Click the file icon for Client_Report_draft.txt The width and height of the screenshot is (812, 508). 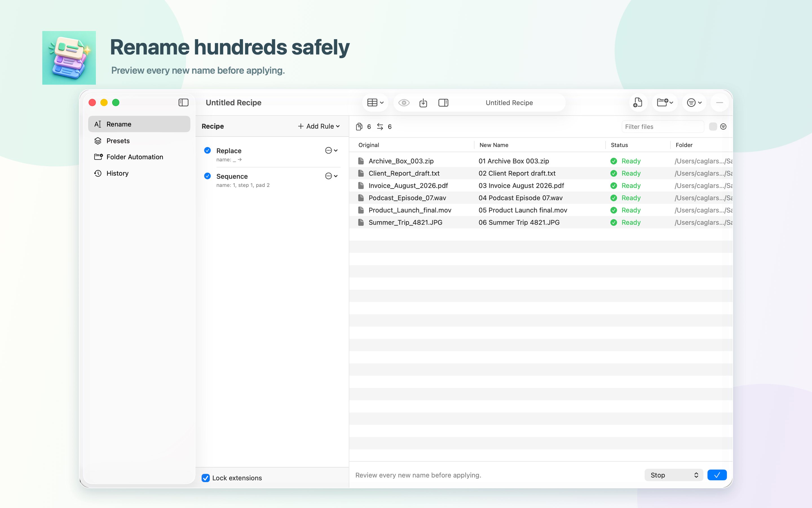tap(361, 173)
